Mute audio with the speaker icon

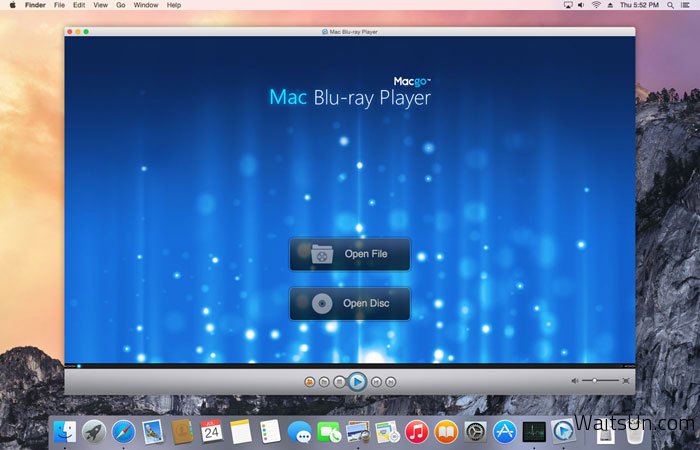[x=576, y=381]
